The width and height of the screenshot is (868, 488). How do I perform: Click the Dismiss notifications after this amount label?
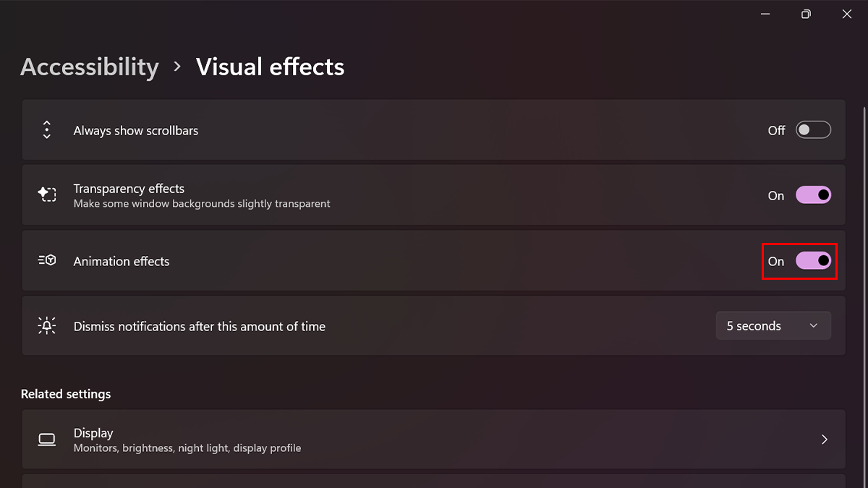tap(200, 327)
